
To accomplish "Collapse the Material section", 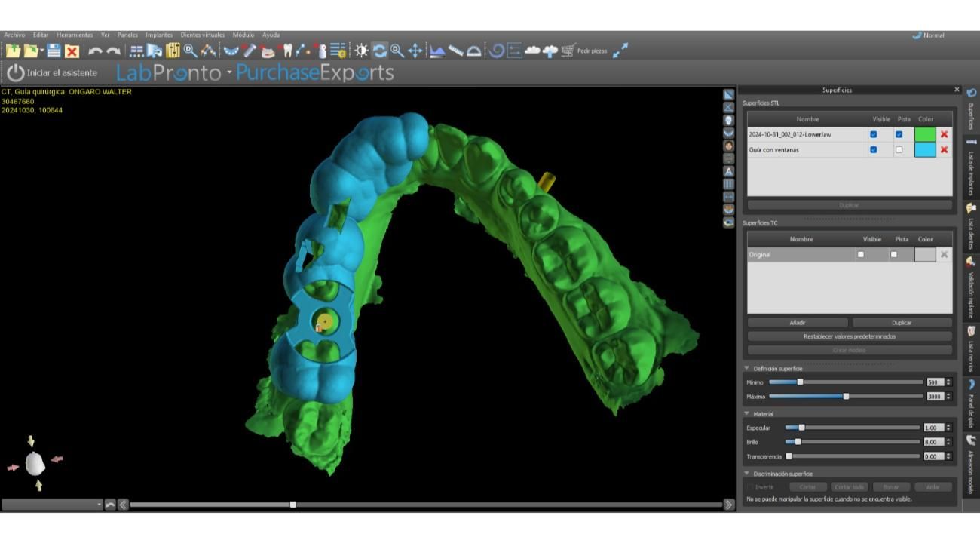I will pos(747,413).
